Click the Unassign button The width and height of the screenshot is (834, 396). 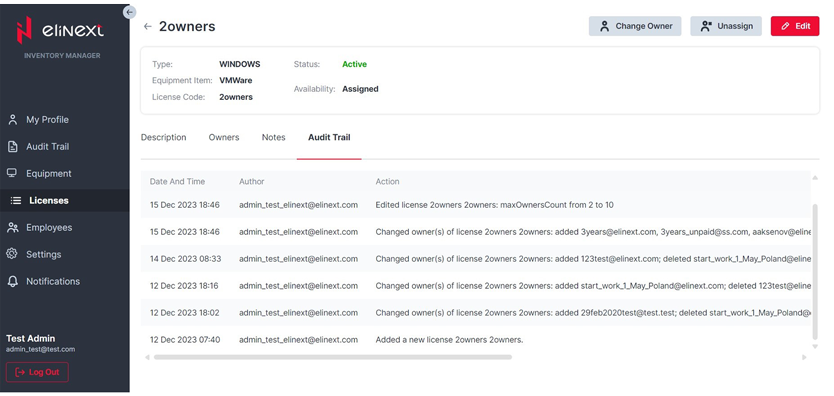pyautogui.click(x=726, y=26)
